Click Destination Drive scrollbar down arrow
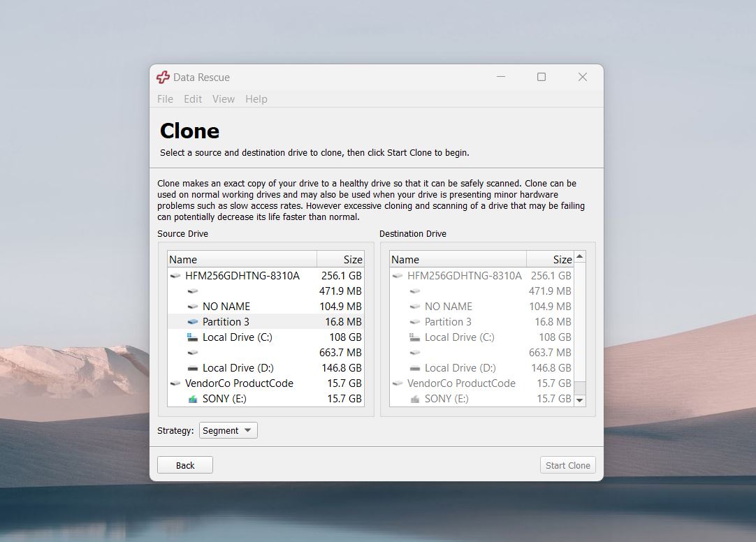This screenshot has height=542, width=756. coord(580,400)
